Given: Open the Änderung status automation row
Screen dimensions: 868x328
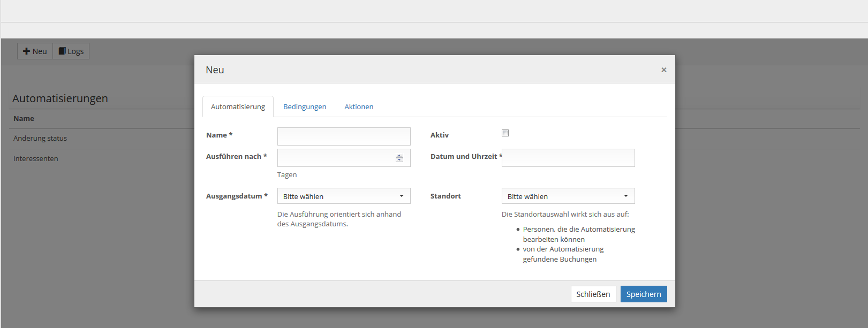Looking at the screenshot, I should pos(40,139).
